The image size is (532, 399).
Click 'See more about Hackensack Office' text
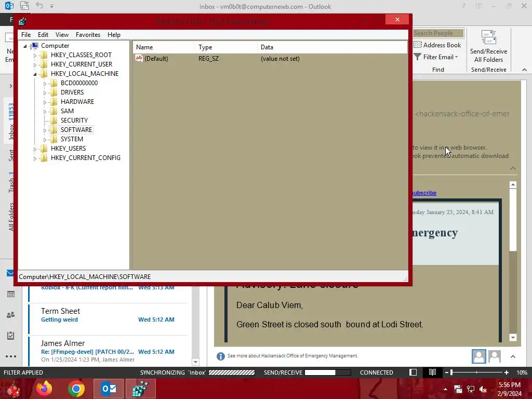pyautogui.click(x=292, y=355)
